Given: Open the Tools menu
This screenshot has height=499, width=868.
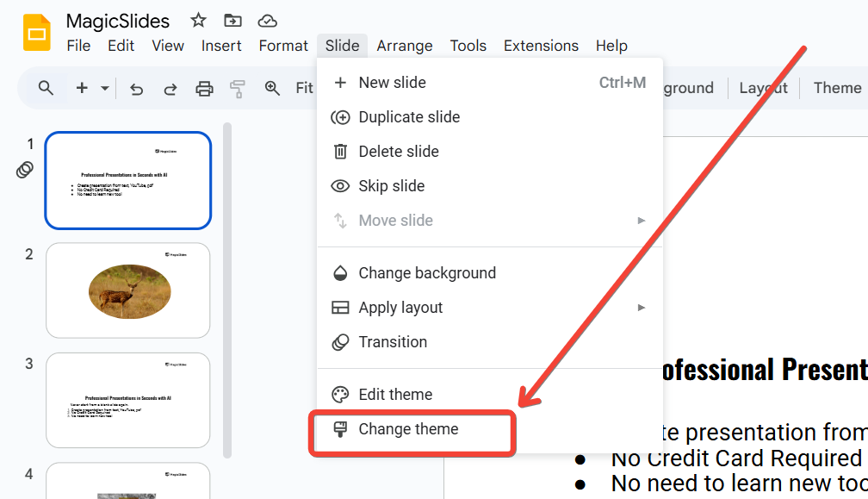Looking at the screenshot, I should pyautogui.click(x=468, y=46).
